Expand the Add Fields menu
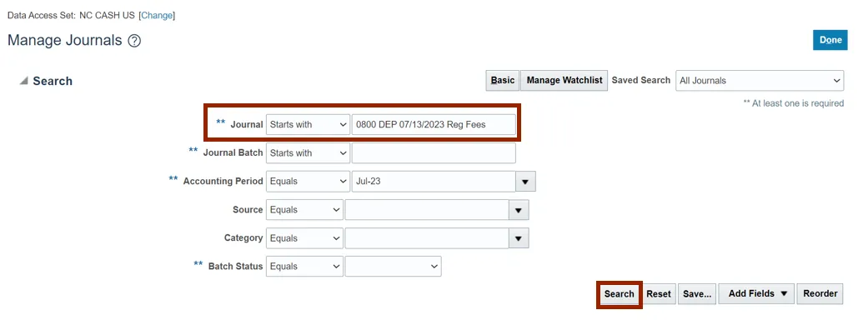868x320 pixels. pos(756,294)
